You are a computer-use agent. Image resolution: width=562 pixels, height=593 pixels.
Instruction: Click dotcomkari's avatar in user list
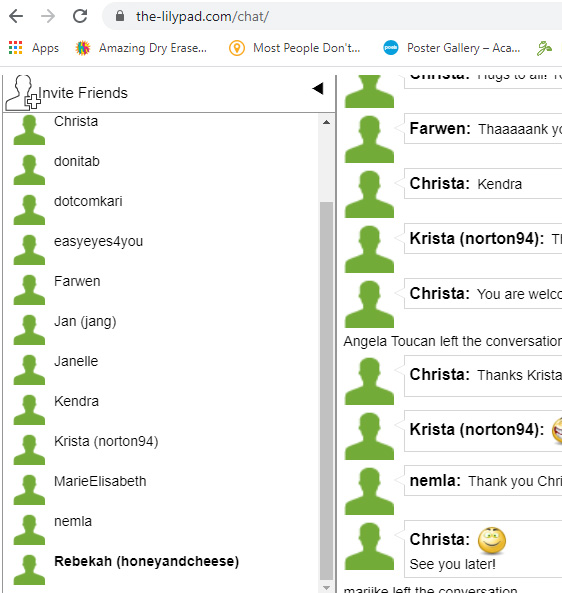click(x=29, y=210)
